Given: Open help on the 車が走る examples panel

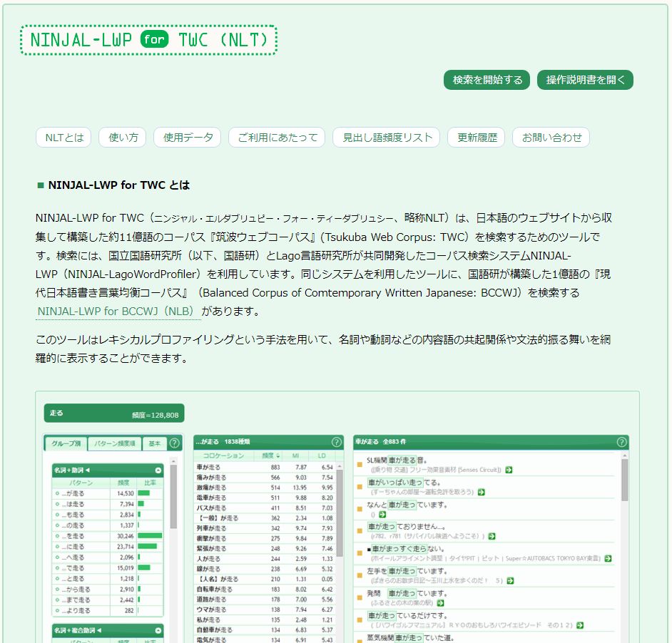Looking at the screenshot, I should [621, 441].
